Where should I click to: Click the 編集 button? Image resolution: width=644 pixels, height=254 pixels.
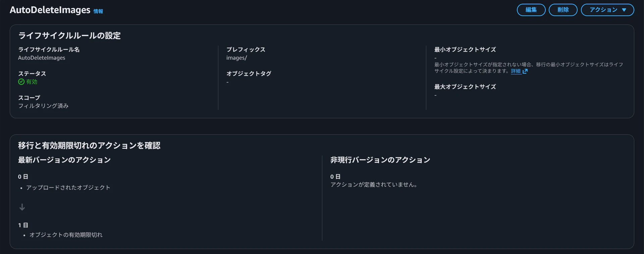531,10
